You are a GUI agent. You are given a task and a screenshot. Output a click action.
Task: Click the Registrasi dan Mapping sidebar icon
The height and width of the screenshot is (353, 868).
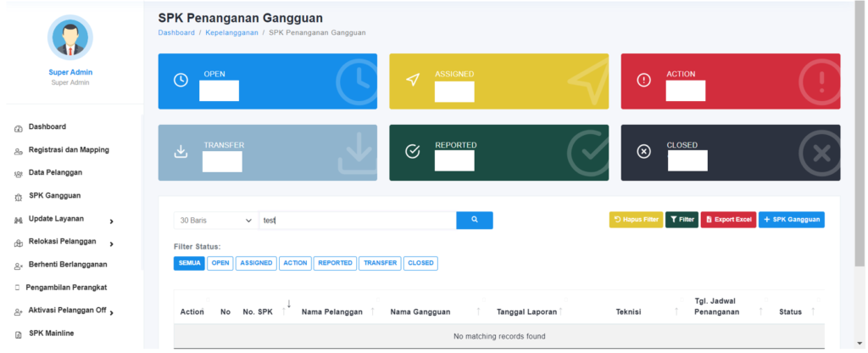pyautogui.click(x=18, y=151)
